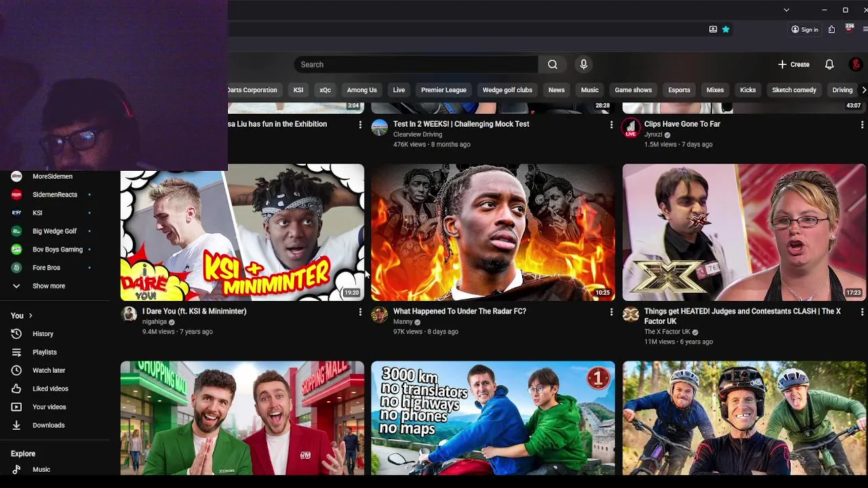Click browser screenshot icon beside star

(x=713, y=29)
